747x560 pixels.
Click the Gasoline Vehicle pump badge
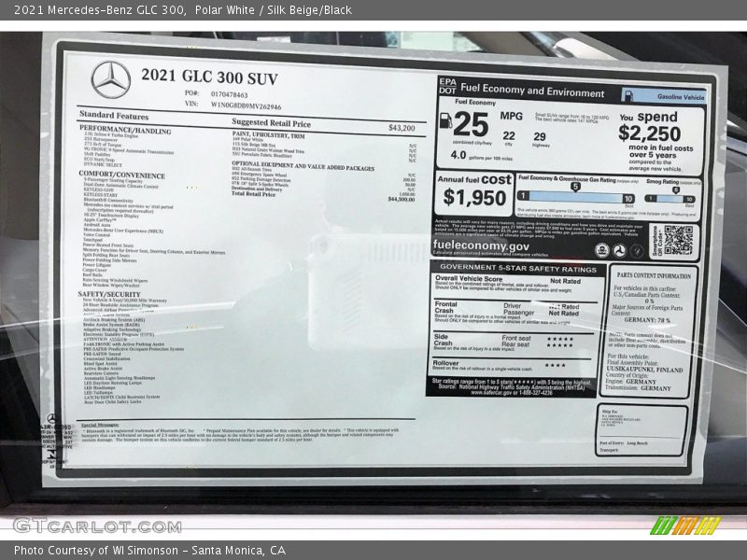tap(664, 96)
